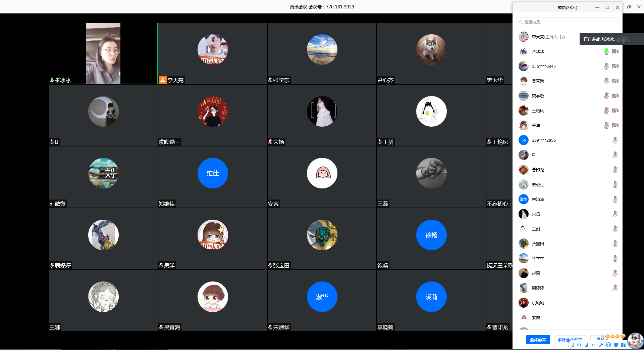This screenshot has width=644, height=350.
Task: Click 周婷婷's muted microphone icon in list
Action: [x=615, y=288]
